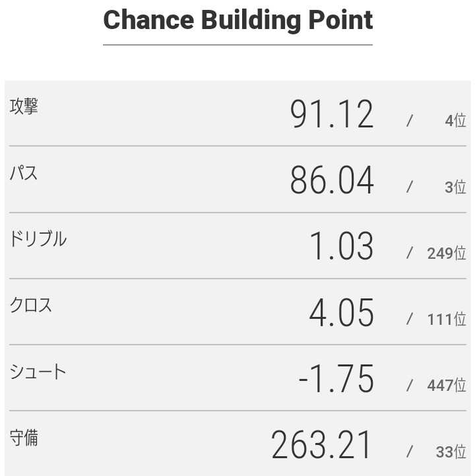
Task: Click the 守備 value 263.21
Action: click(322, 445)
